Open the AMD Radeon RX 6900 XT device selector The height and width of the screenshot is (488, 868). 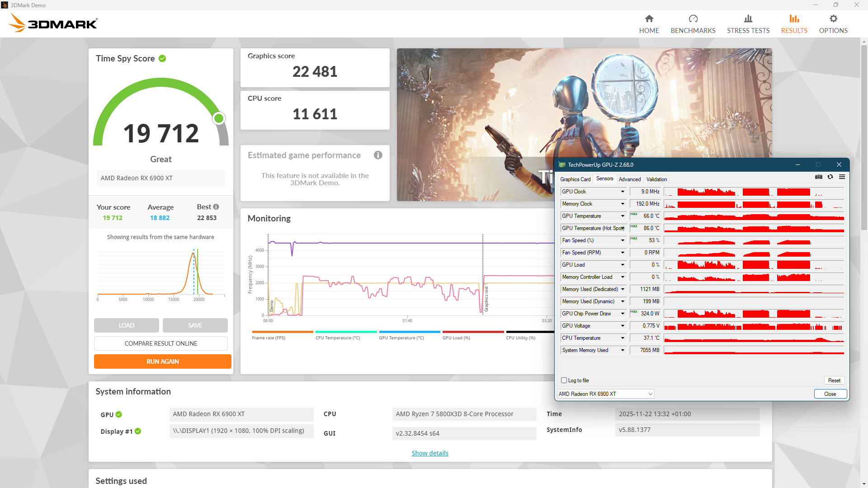click(x=605, y=394)
